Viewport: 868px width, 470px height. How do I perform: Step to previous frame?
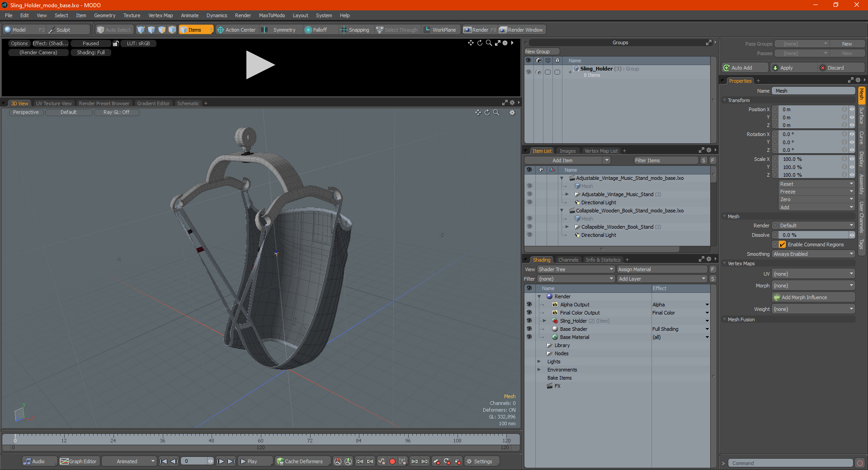tap(174, 461)
